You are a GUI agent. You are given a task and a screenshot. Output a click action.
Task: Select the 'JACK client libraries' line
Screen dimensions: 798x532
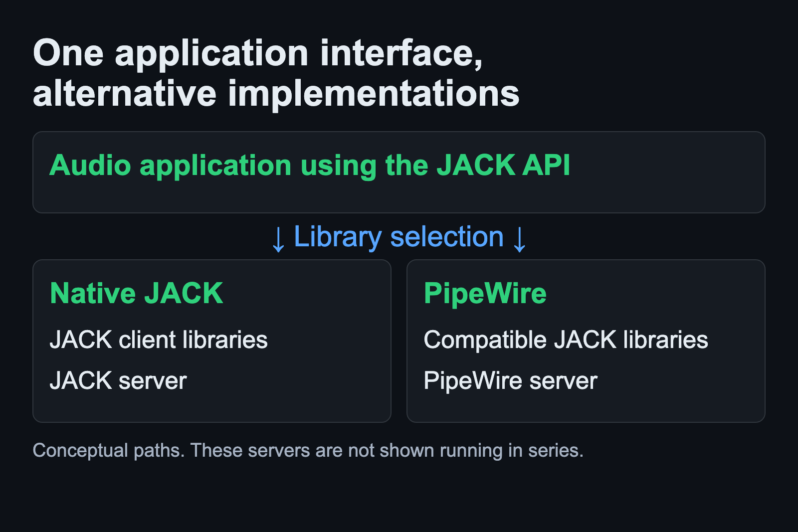[159, 340]
